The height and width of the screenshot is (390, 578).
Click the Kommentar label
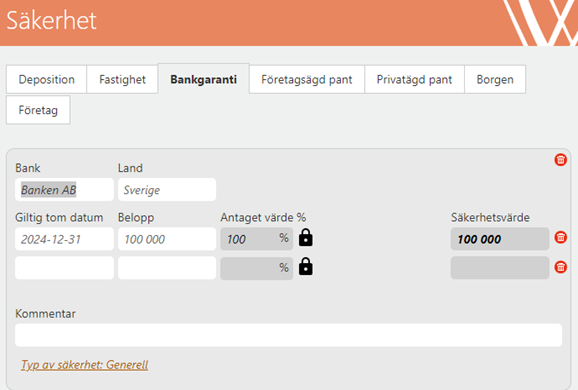pos(45,314)
